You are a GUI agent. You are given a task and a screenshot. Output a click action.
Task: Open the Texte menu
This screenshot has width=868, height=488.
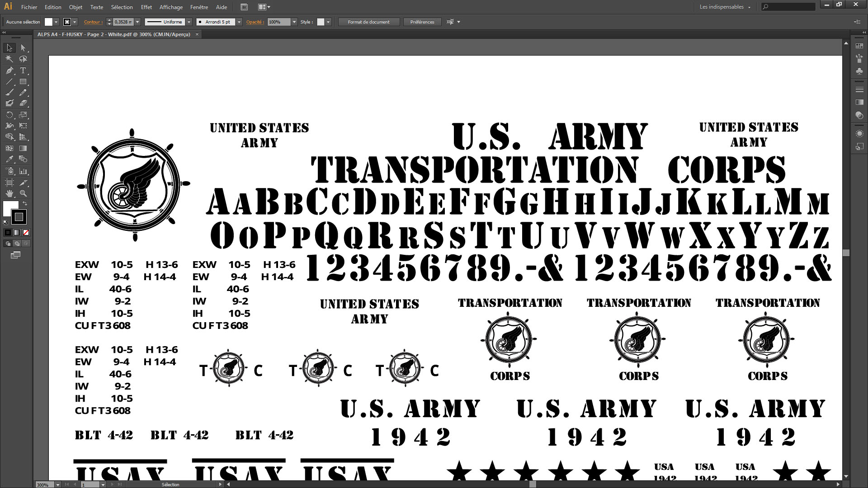point(97,7)
